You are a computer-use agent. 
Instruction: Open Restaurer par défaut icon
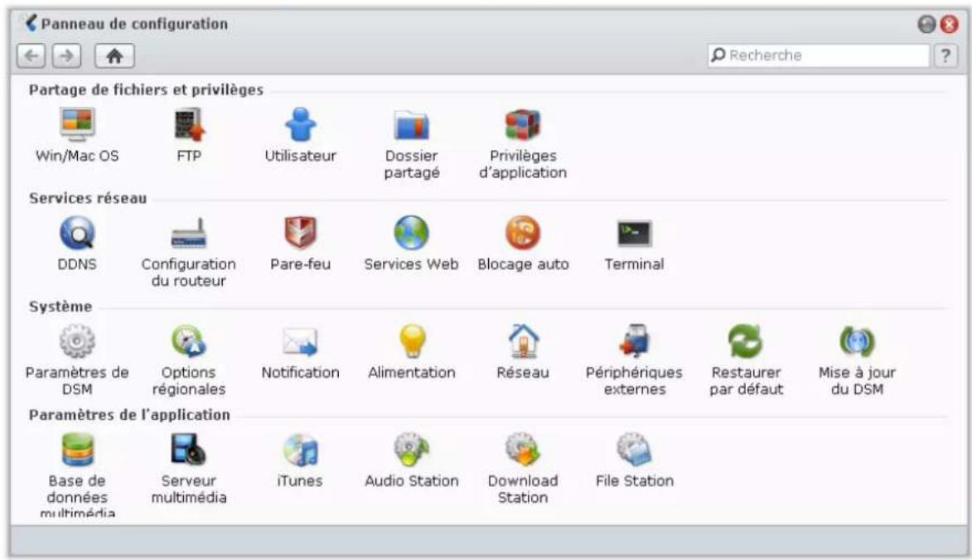pyautogui.click(x=746, y=341)
